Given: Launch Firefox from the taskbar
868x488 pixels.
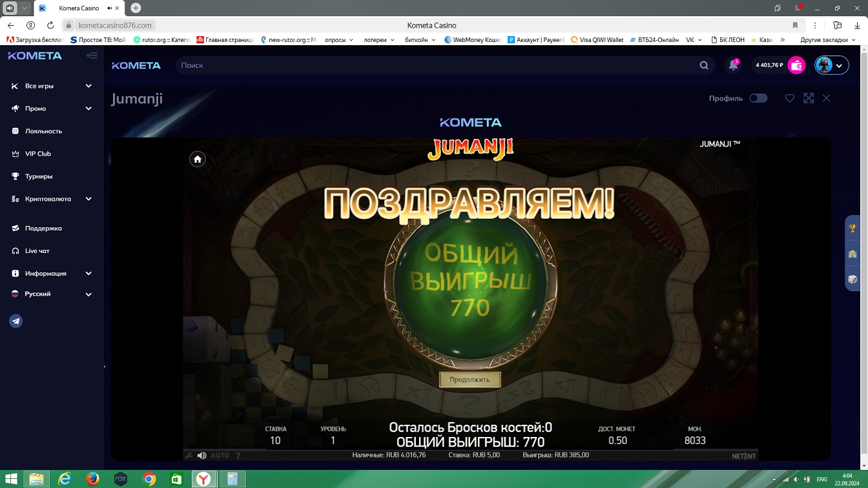Looking at the screenshot, I should 93,479.
